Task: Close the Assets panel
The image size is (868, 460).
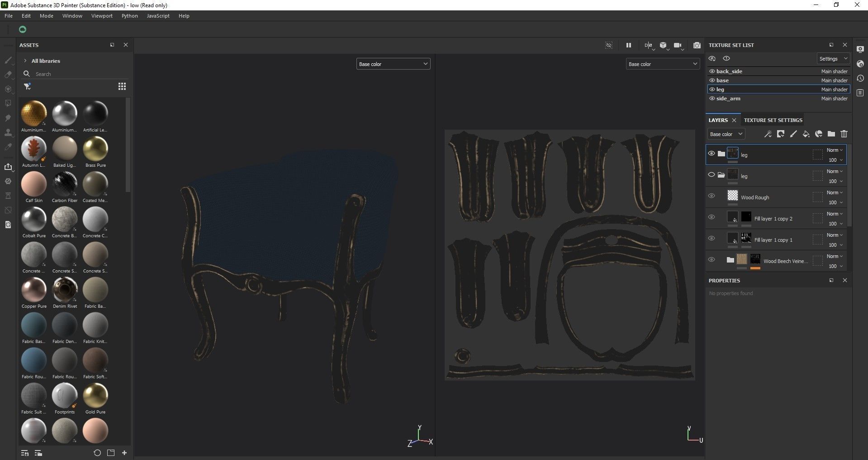Action: (x=126, y=45)
